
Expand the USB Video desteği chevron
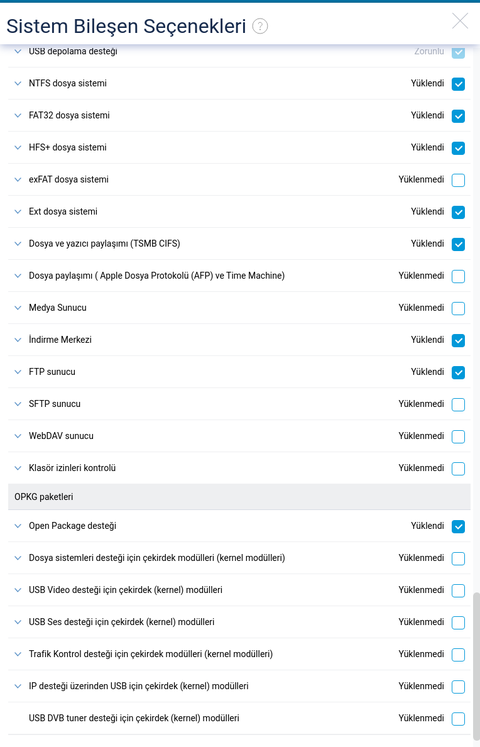point(18,590)
